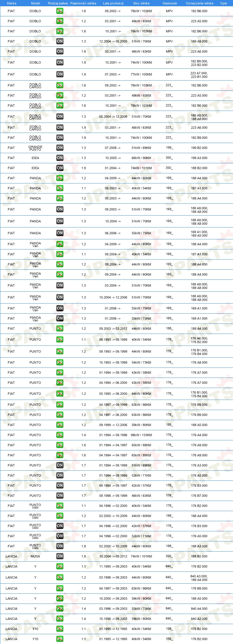Click petrol icon in PUNTO 1.4 98kW row
Screen dimensions: 233x644
pyautogui.click(x=60, y=435)
